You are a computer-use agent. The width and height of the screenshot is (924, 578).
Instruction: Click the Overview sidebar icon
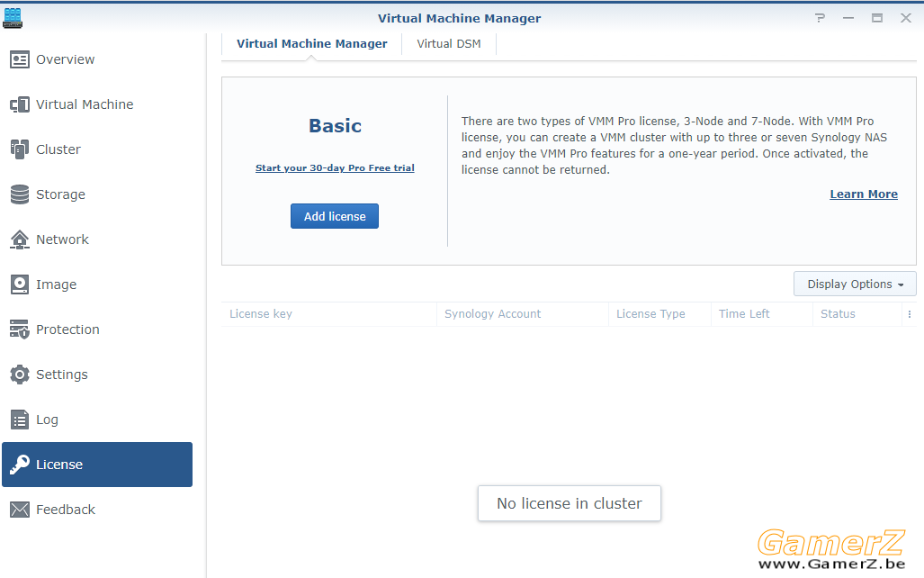20,59
